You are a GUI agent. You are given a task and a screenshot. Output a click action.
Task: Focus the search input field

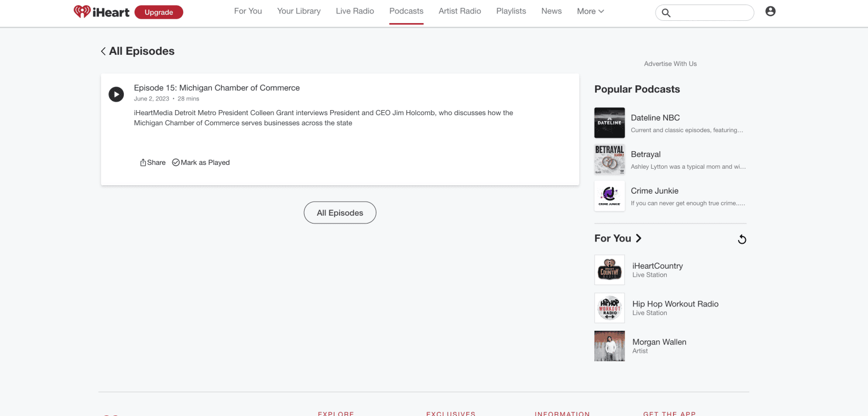pyautogui.click(x=705, y=13)
